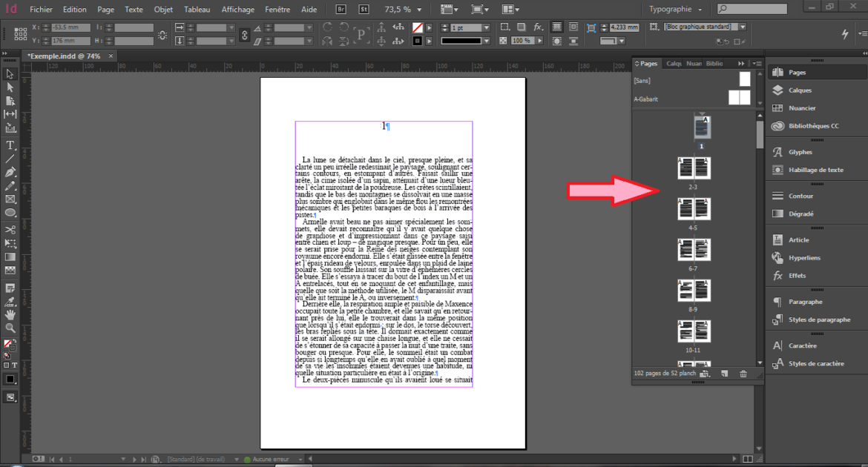
Task: Open the zoom level 73,5 % dropdown
Action: point(421,10)
